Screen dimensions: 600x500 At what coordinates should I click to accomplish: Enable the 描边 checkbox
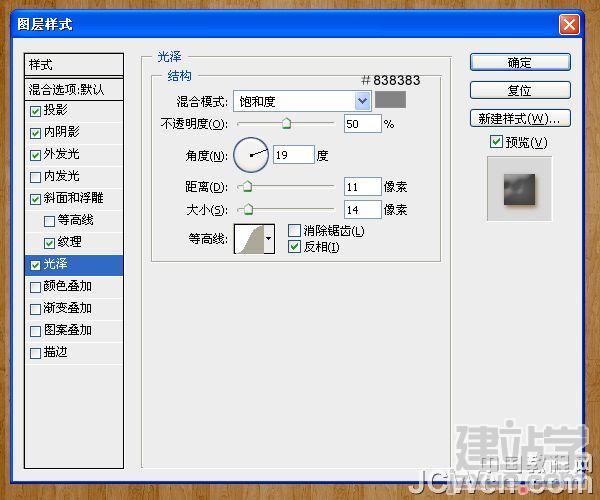35,353
